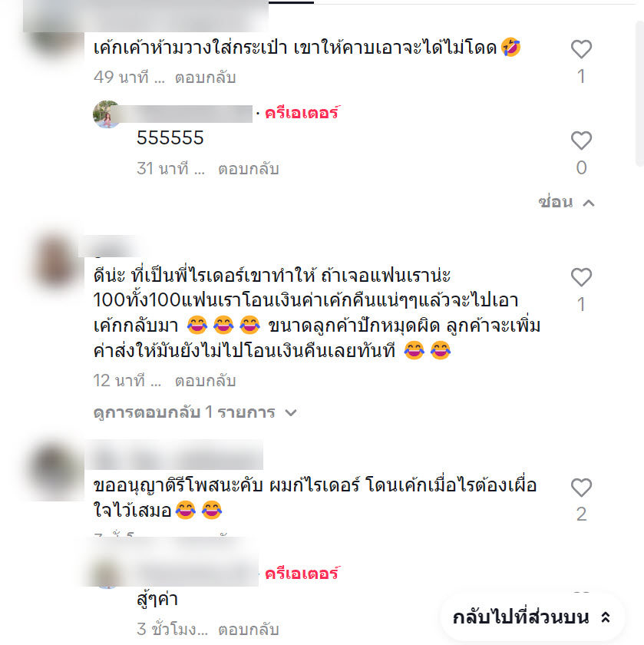
Task: Click the creator's avatar beside the 555555 reply
Action: pyautogui.click(x=106, y=114)
